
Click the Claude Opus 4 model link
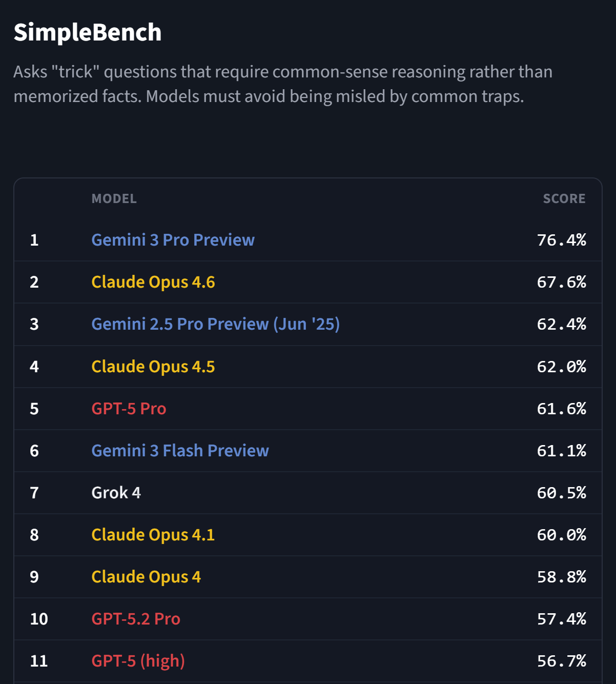point(146,577)
